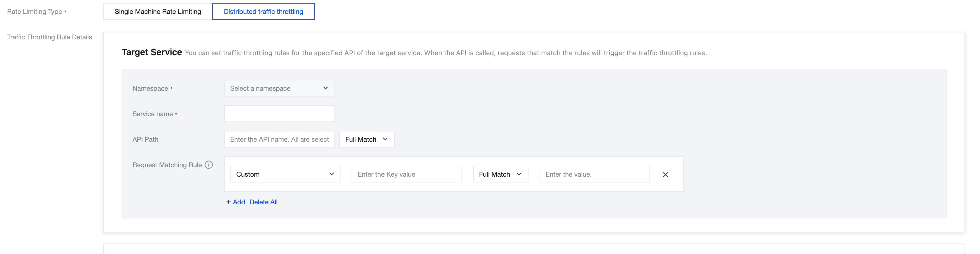Expand the Custom rule type dropdown
Viewport: 980px width, 254px height.
(285, 174)
